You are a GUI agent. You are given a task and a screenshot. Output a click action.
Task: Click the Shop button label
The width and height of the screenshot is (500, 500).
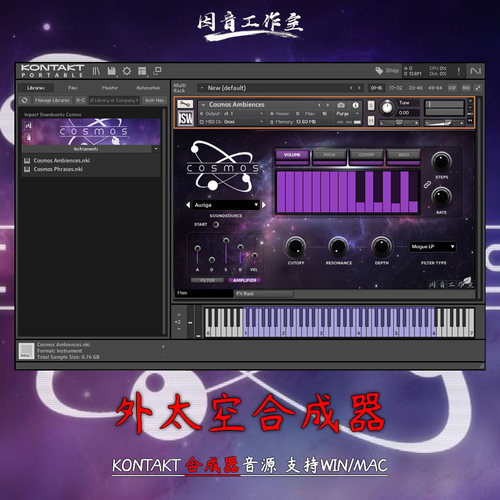(392, 71)
